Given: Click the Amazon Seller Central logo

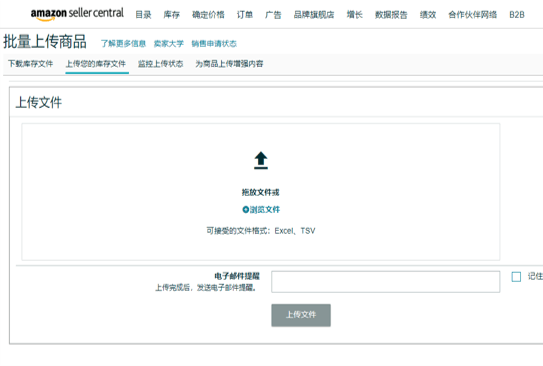Looking at the screenshot, I should (77, 14).
